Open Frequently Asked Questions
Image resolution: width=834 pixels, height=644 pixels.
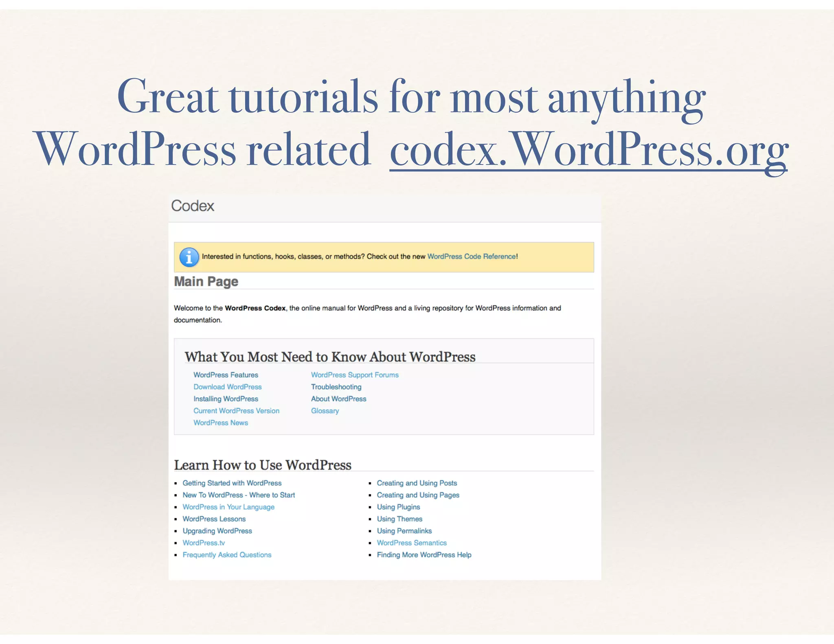(227, 555)
